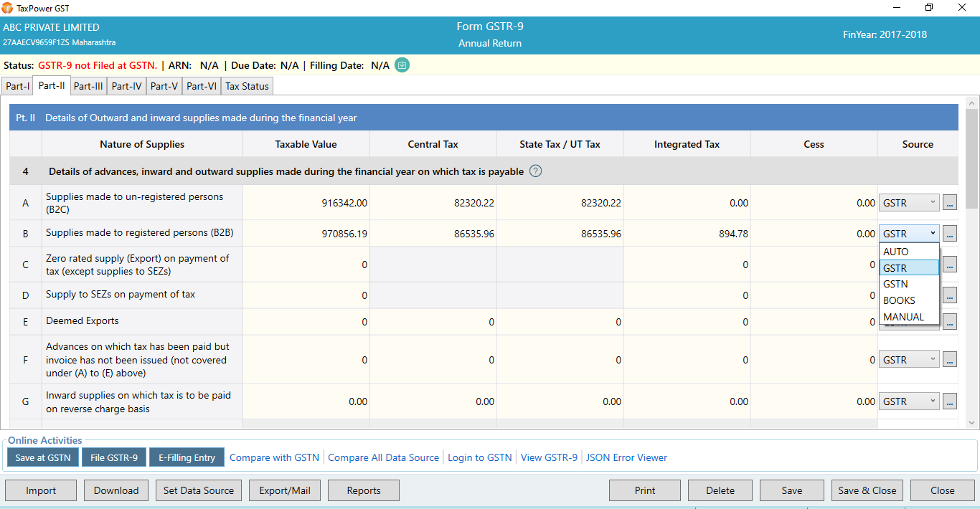The image size is (980, 509).
Task: Click the Save & Close button
Action: click(x=867, y=490)
